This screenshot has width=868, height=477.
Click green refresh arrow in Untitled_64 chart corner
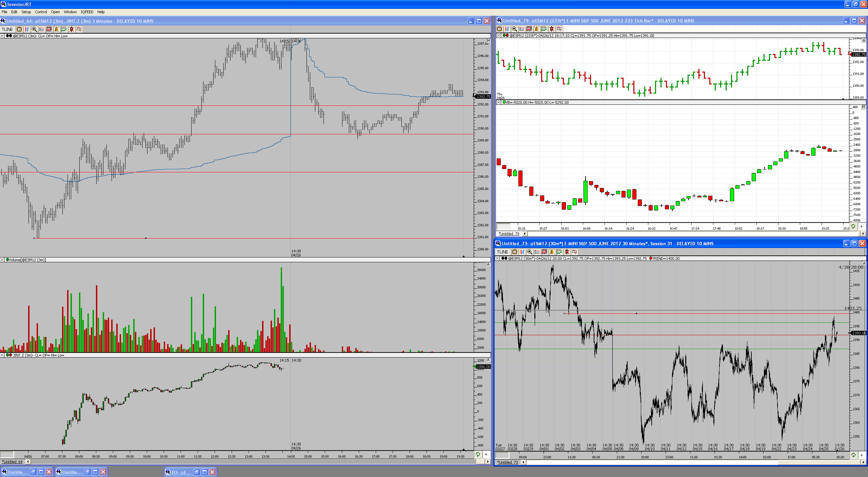tap(478, 454)
